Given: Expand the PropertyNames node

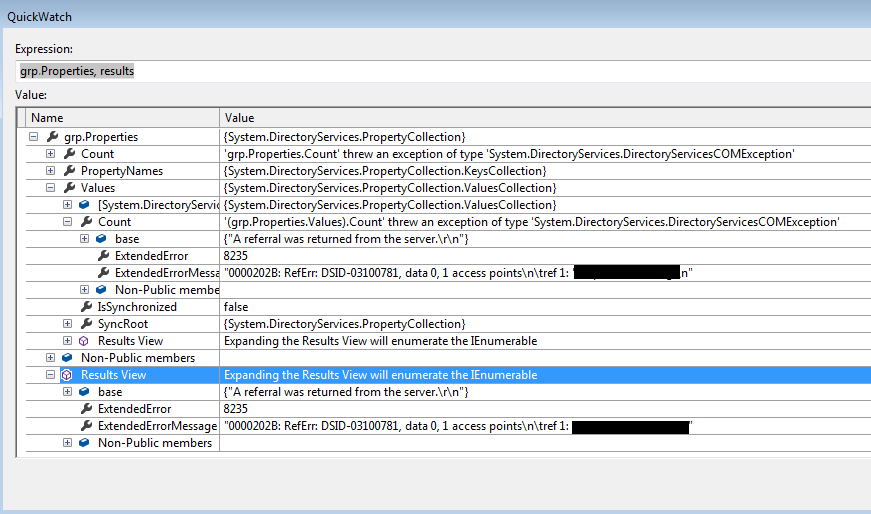Looking at the screenshot, I should click(x=50, y=171).
